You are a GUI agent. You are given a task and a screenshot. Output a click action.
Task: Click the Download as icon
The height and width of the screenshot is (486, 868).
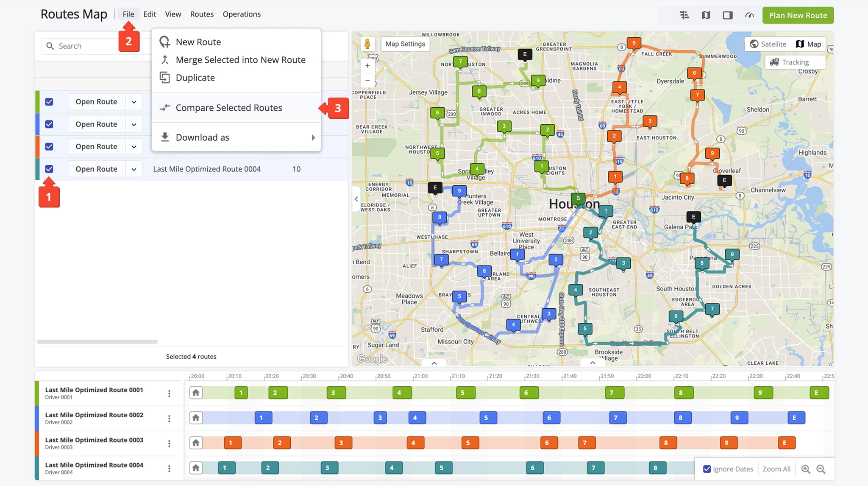pos(165,137)
